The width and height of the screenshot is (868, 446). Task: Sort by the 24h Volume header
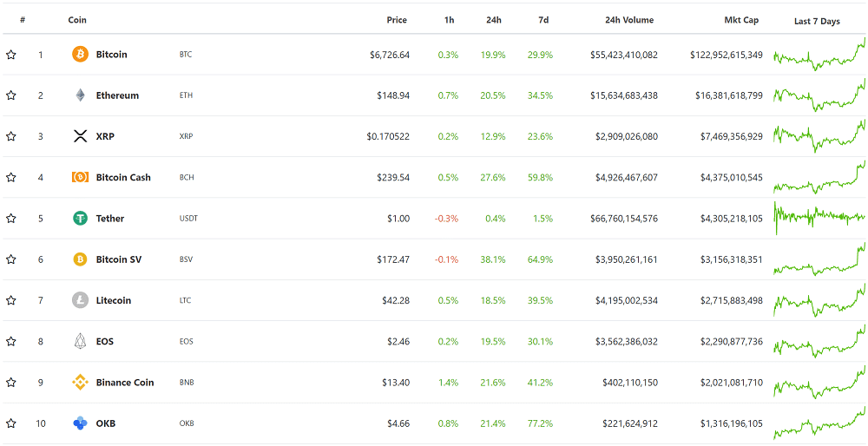629,20
